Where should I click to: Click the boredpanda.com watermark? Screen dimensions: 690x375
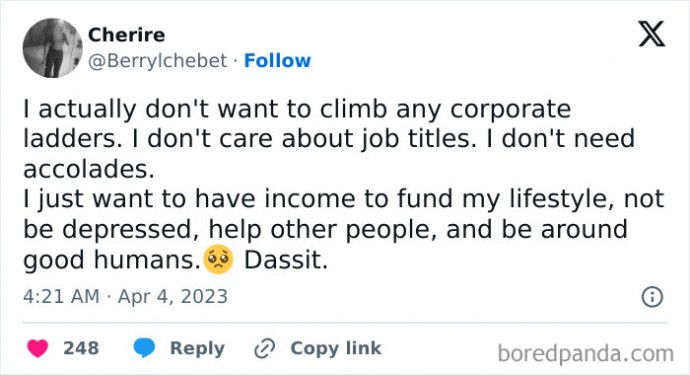tap(586, 353)
